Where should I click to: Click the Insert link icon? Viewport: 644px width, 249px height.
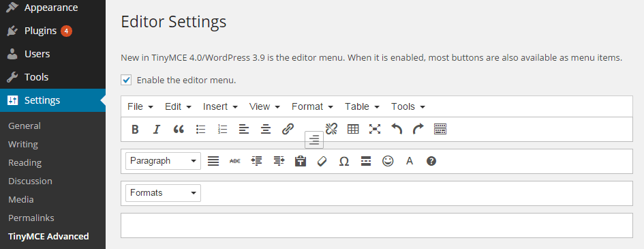pos(288,130)
